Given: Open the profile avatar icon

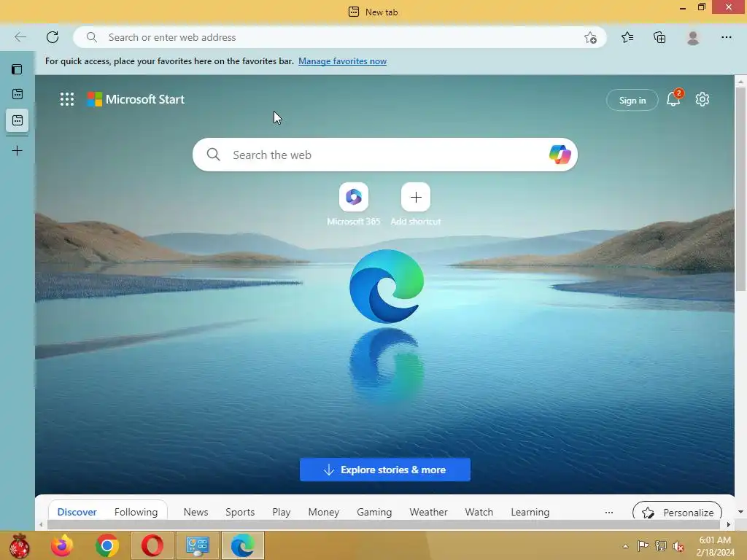Looking at the screenshot, I should pos(693,37).
